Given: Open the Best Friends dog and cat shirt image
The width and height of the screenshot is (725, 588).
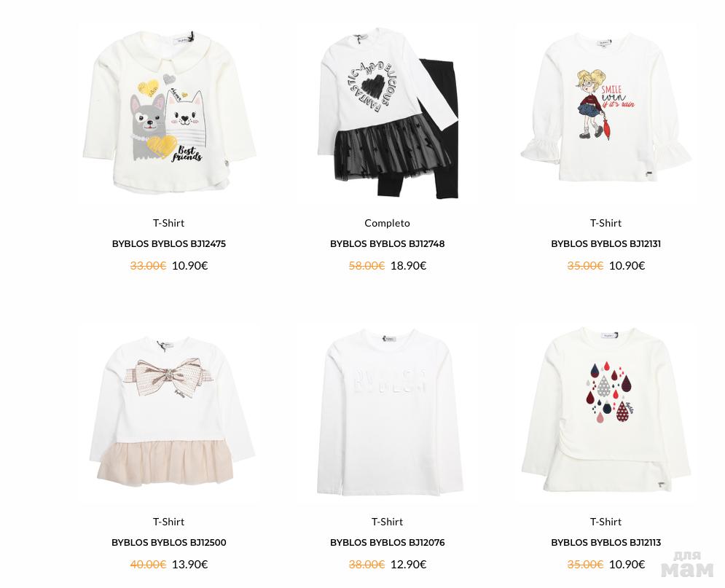Looking at the screenshot, I should (169, 113).
